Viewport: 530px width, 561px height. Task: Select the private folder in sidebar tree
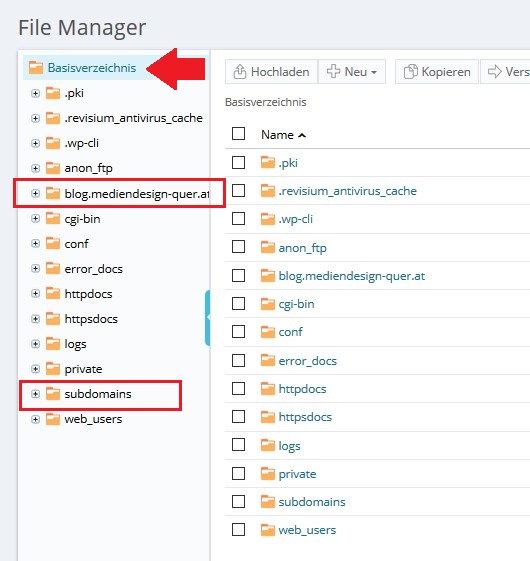83,369
